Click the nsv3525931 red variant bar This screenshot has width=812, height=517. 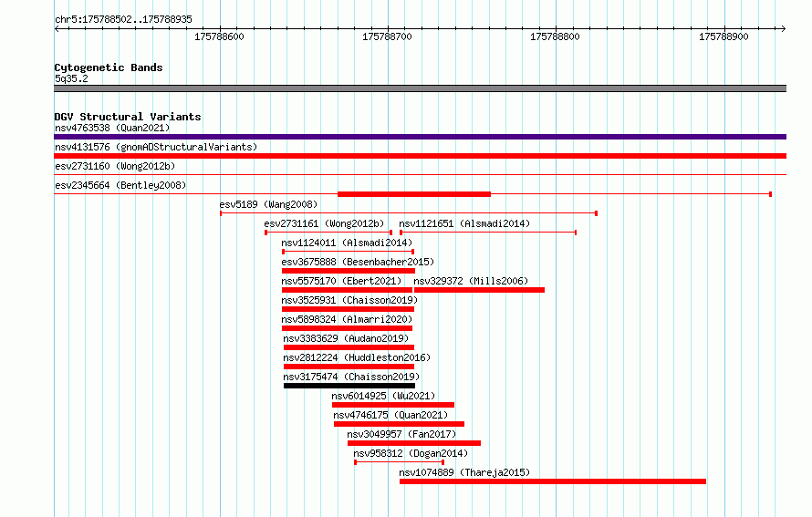point(348,309)
